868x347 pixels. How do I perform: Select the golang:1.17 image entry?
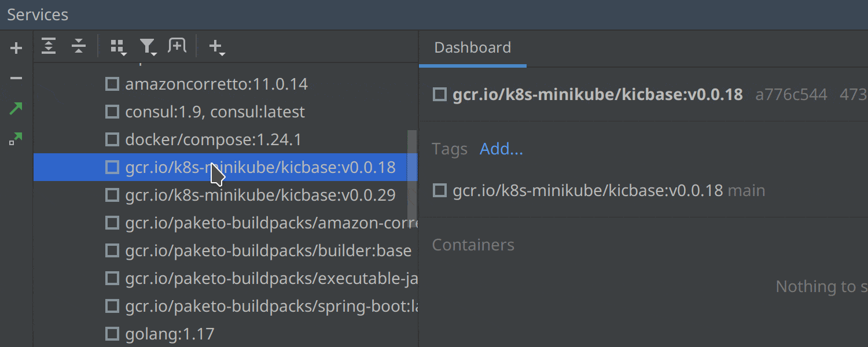pos(170,334)
